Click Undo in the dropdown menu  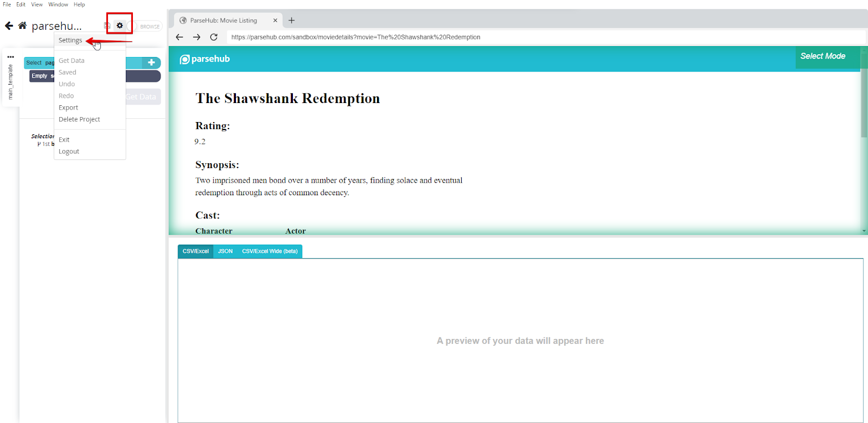pos(67,84)
